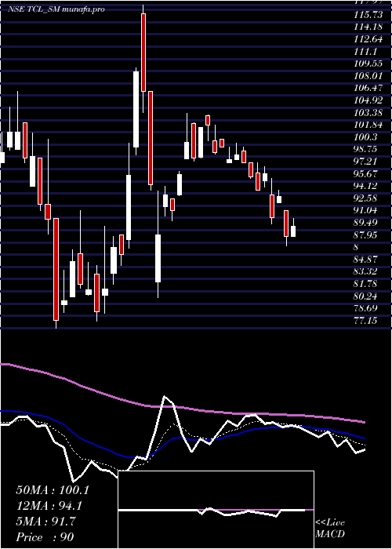Screen dimensions: 392x549
Task: Select the 87.95 price axis label
Action: coord(366,235)
